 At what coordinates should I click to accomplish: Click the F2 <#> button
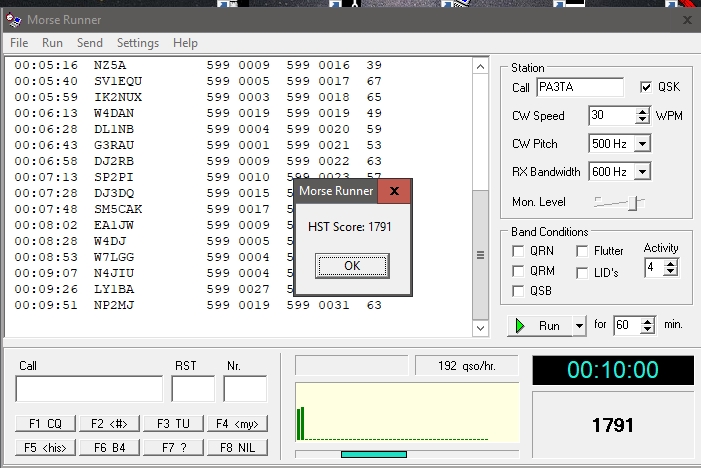click(110, 423)
